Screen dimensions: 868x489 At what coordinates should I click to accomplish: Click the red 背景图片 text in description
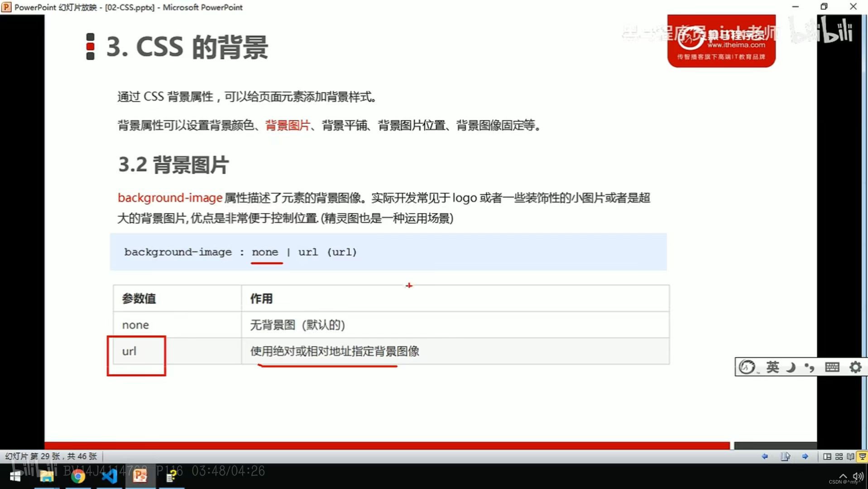(x=288, y=125)
